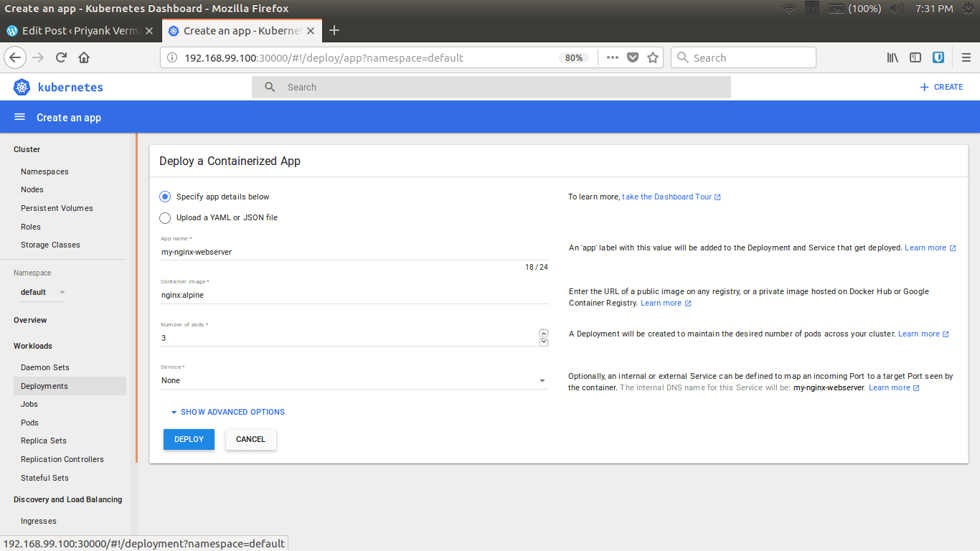The image size is (980, 551).
Task: Click the Firefox reload page icon
Action: (x=62, y=57)
